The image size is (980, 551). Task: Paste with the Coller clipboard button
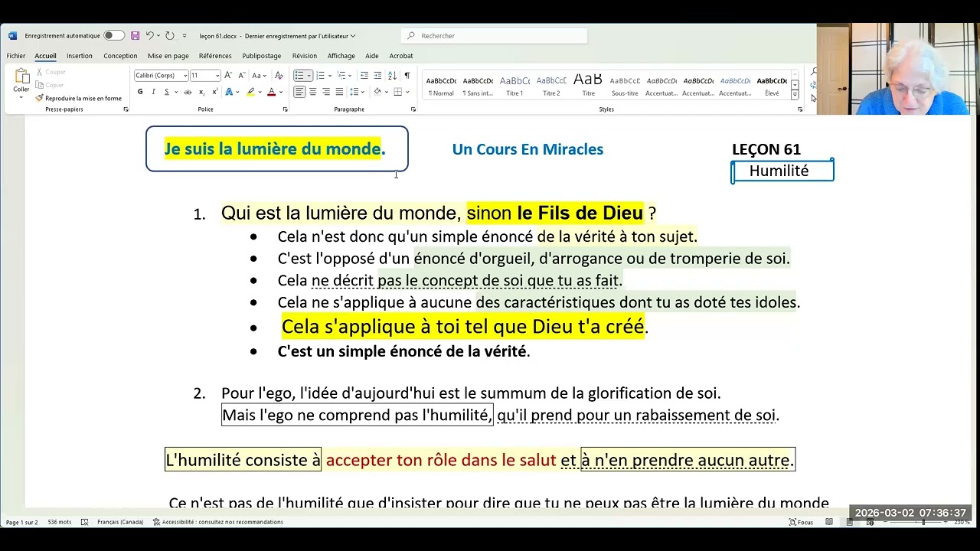(21, 82)
